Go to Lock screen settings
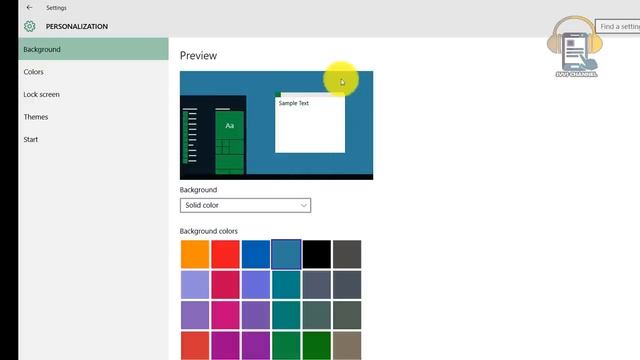Screen dimensions: 640x360 (93, 94)
